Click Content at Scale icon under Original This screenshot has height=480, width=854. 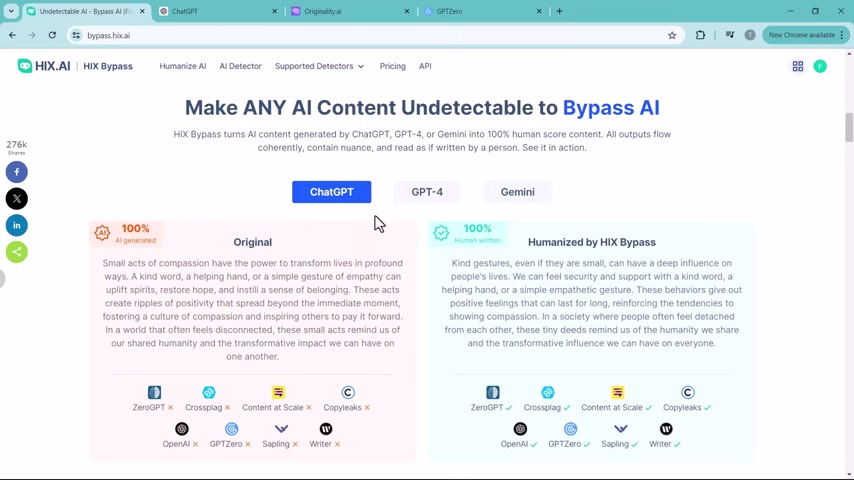pos(278,392)
